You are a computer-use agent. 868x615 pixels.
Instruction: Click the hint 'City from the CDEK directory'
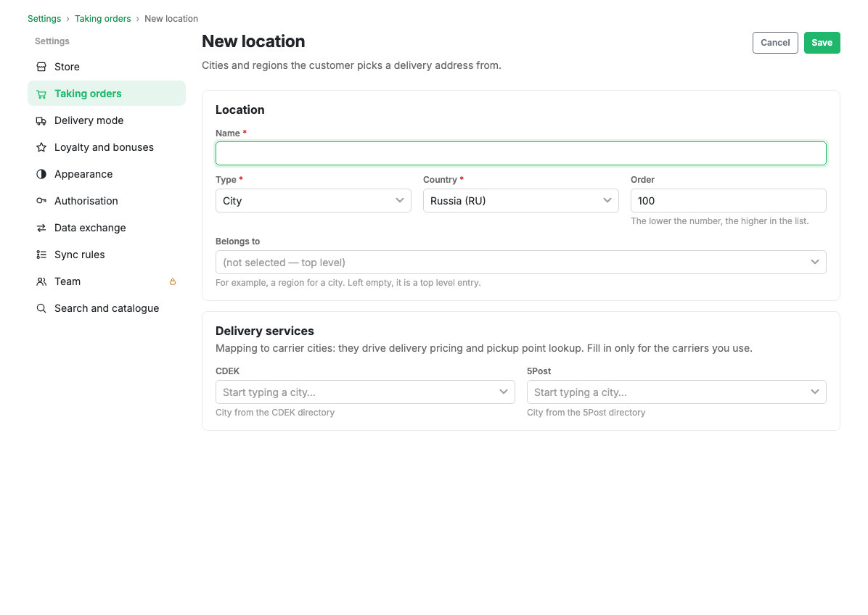tap(275, 413)
